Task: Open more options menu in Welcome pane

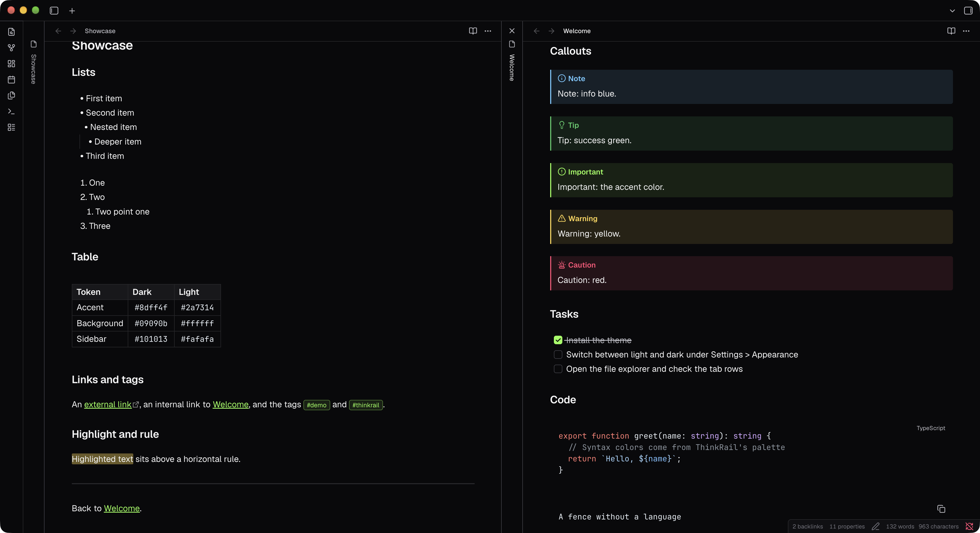Action: (966, 31)
